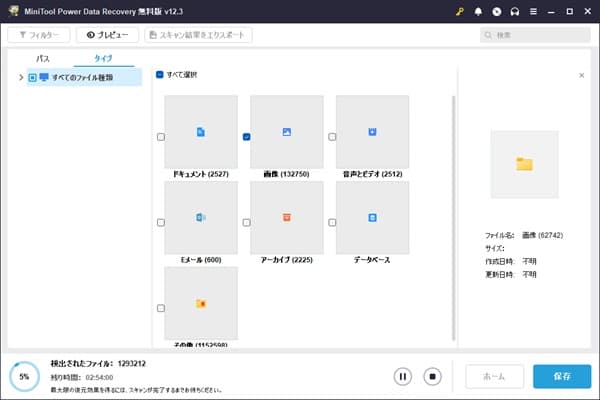Click the ファイル名: 画像 (62742) detail
This screenshot has width=600, height=400.
tap(524, 235)
